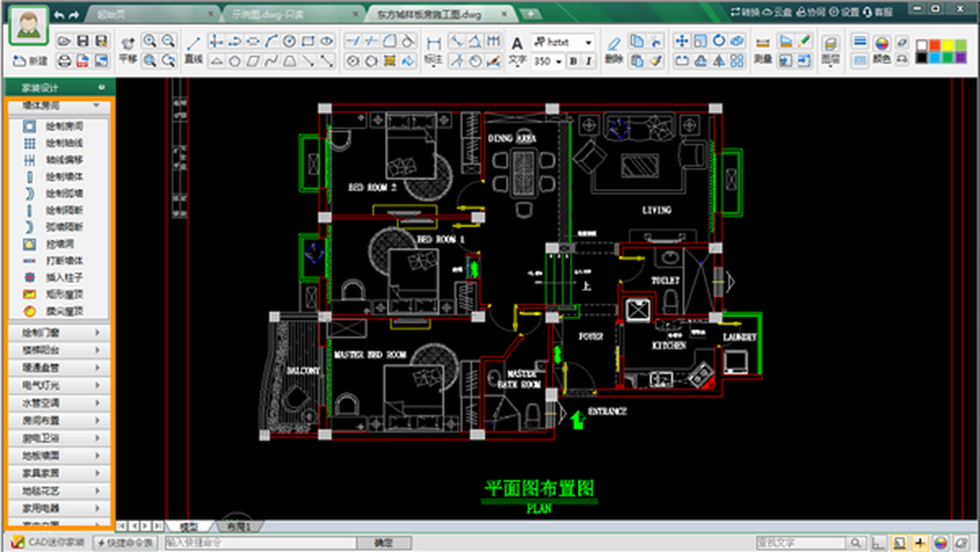Click the user avatar profile icon
The width and height of the screenshot is (980, 552).
point(29,25)
